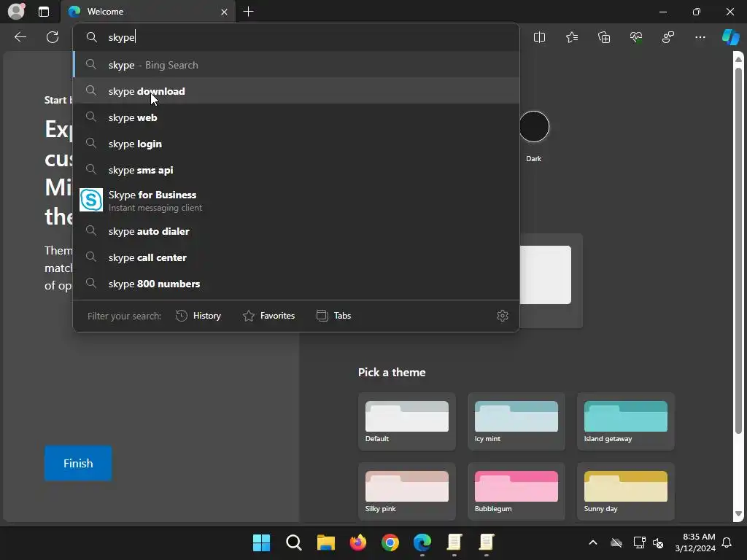
Task: Filter search by Favorites
Action: click(x=268, y=316)
